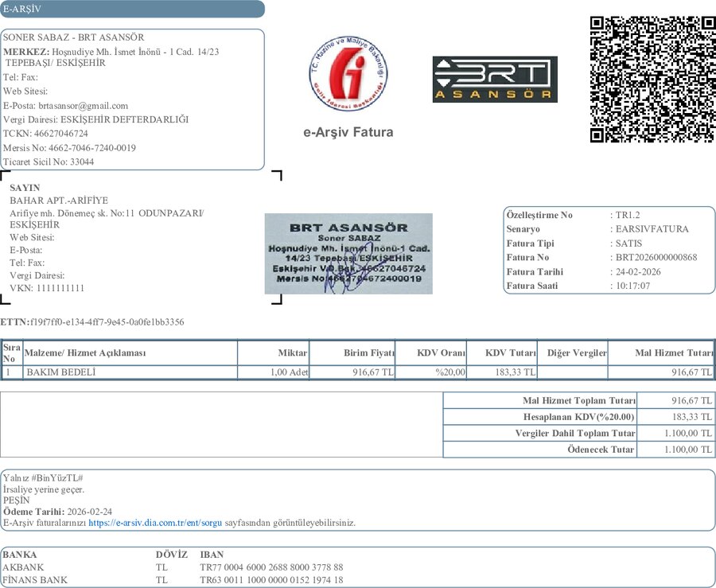
Task: Click the Gelir İdaresi Başkanlığı round logo
Action: pyautogui.click(x=348, y=73)
